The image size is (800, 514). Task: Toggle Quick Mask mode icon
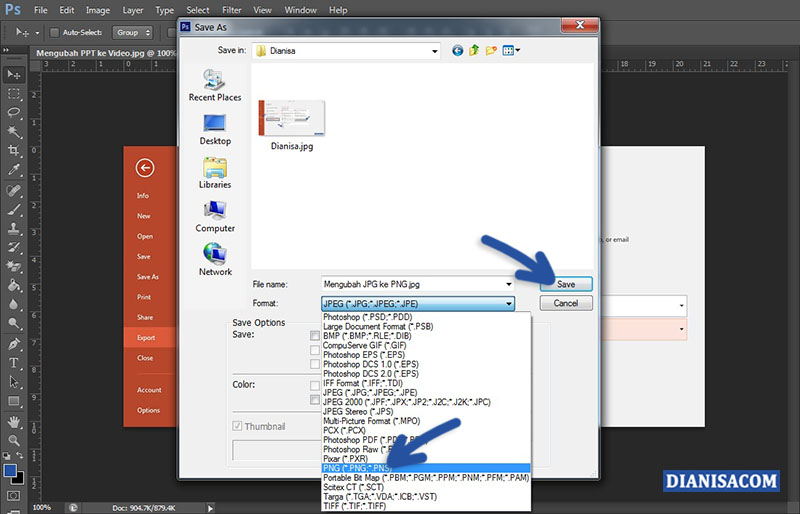coord(14,496)
